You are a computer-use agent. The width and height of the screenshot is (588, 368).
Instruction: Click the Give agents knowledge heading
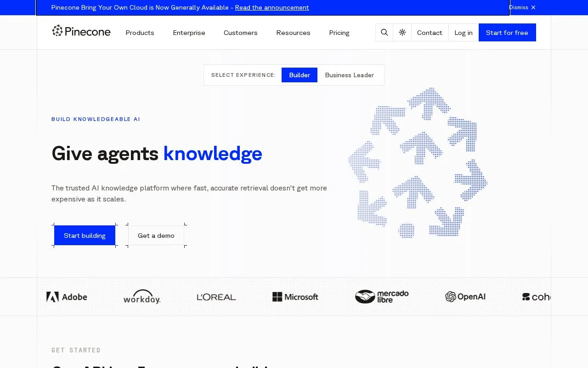point(157,154)
